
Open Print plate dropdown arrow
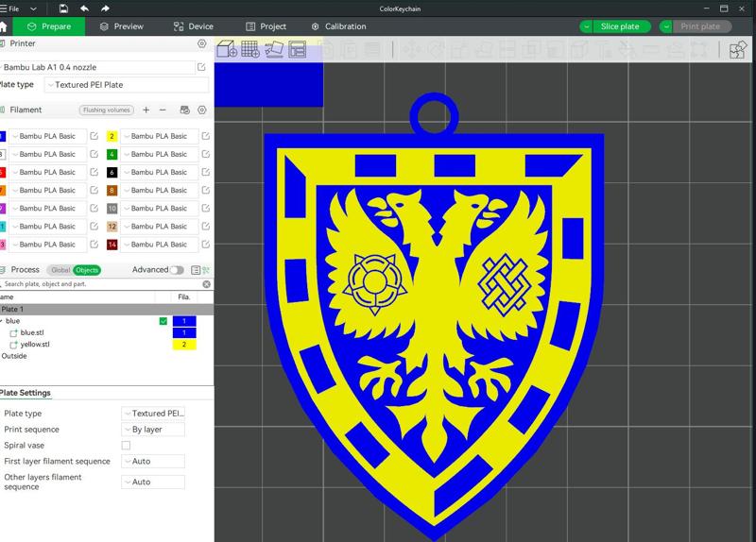[666, 26]
